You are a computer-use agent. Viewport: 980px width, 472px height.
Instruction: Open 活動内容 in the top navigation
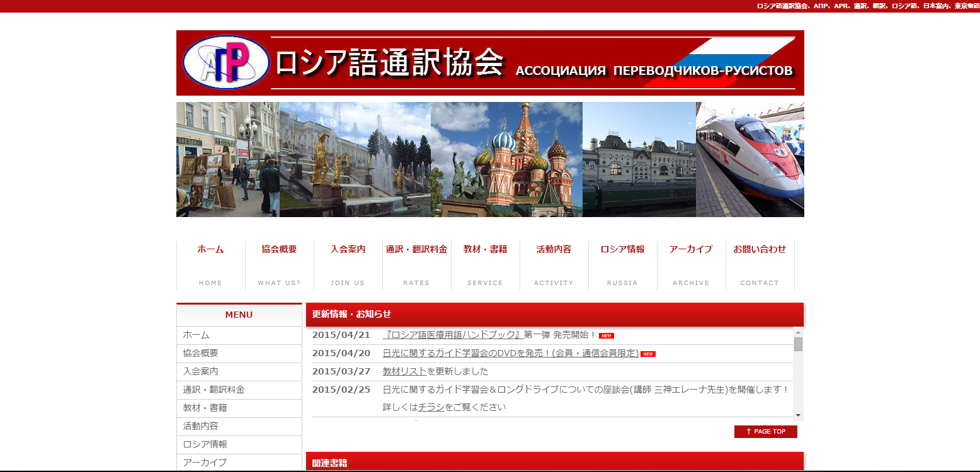tap(554, 265)
